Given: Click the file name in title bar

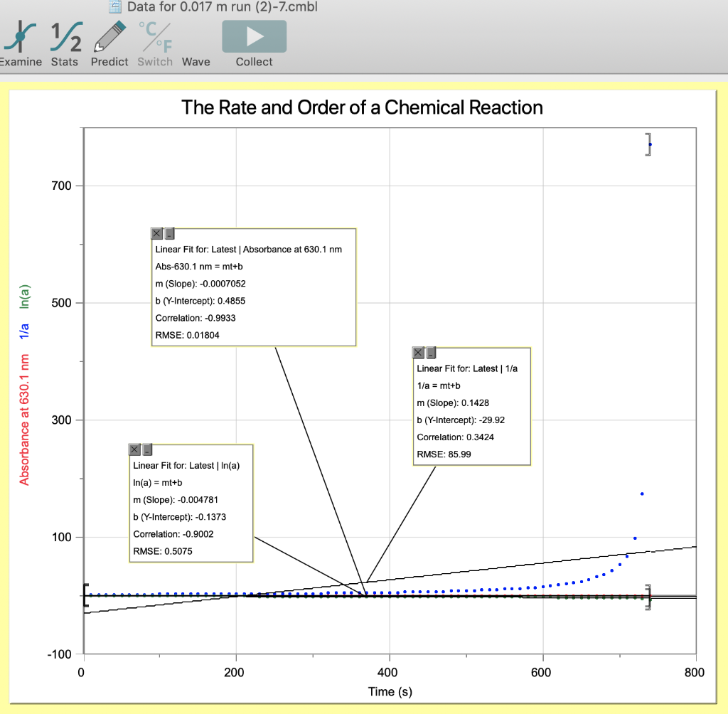Looking at the screenshot, I should (223, 6).
